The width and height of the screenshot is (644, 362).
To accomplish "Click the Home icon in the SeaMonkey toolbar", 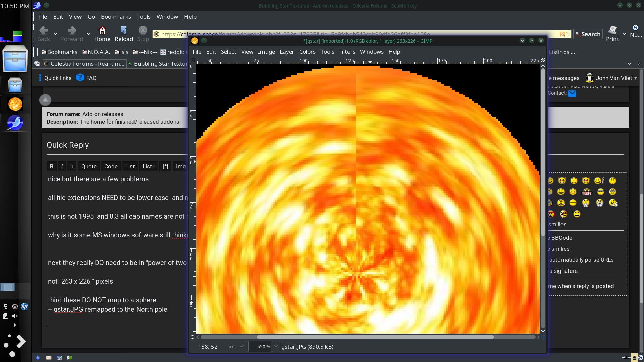I will [102, 31].
